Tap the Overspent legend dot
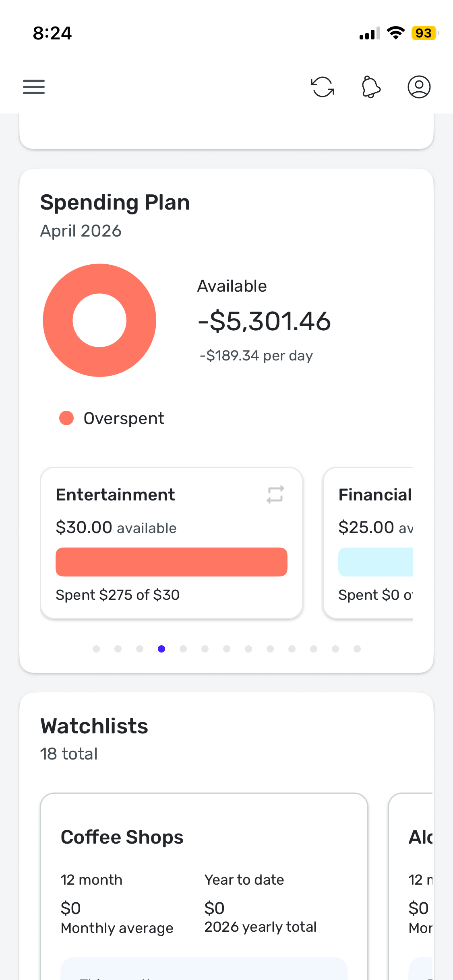The image size is (453, 980). (66, 418)
